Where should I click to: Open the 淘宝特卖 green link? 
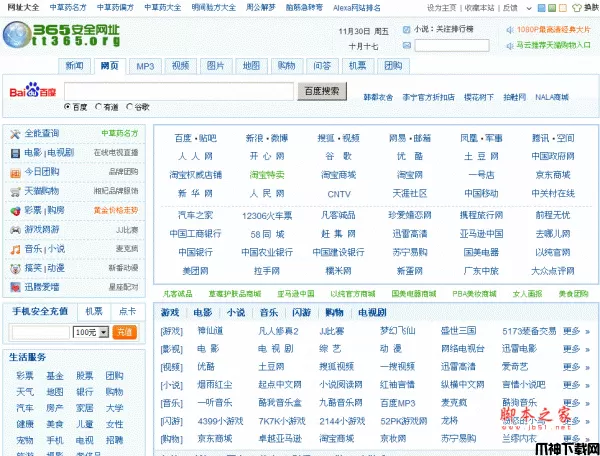(x=267, y=175)
